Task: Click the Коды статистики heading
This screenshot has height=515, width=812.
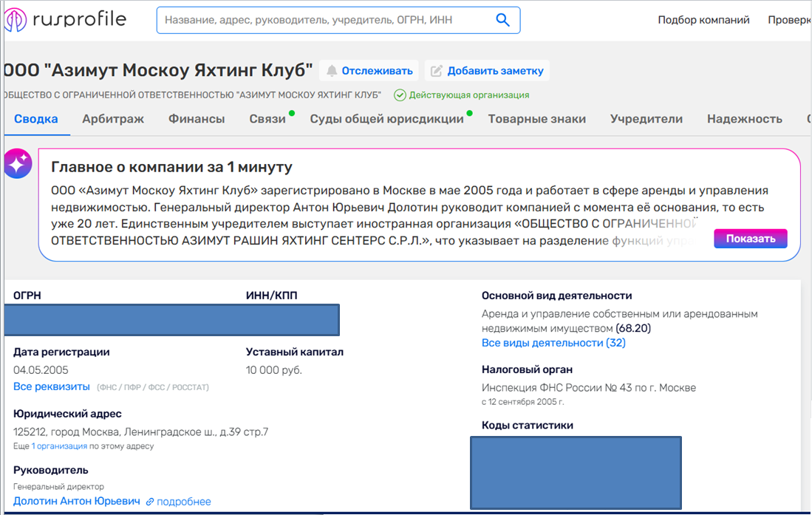Action: click(528, 426)
